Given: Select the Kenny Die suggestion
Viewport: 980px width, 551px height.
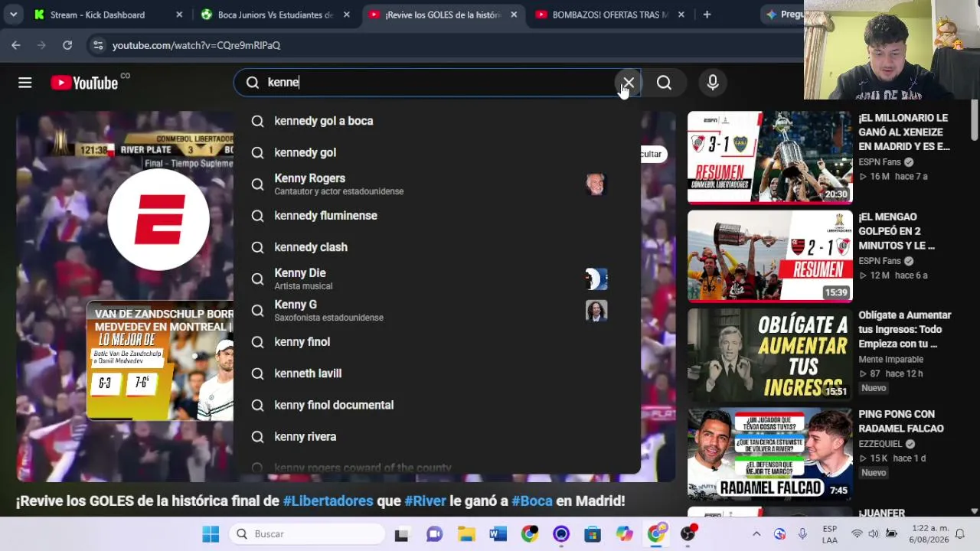Looking at the screenshot, I should (x=436, y=279).
